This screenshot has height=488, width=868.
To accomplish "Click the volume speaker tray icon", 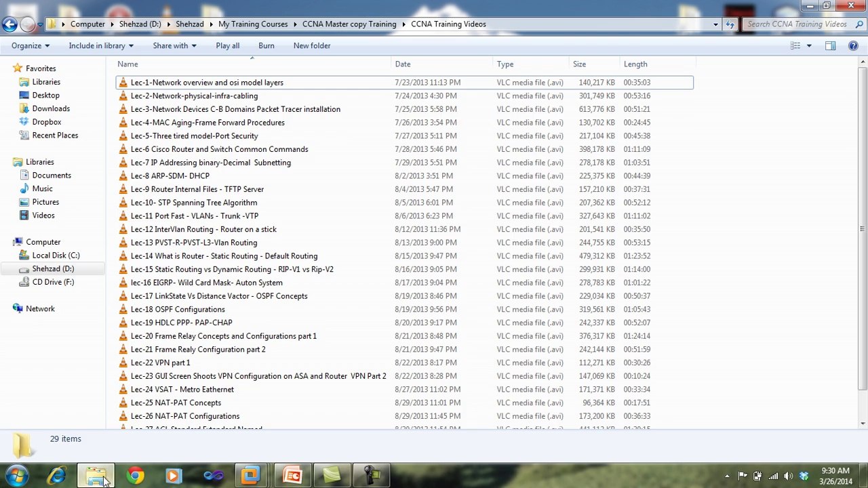I will click(788, 476).
